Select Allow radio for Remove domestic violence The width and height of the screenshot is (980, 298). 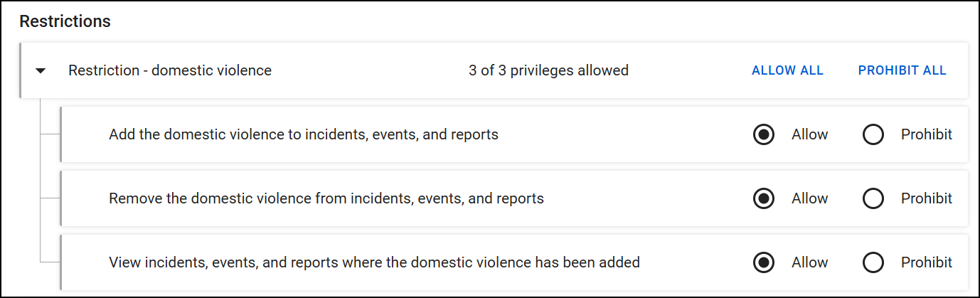764,198
